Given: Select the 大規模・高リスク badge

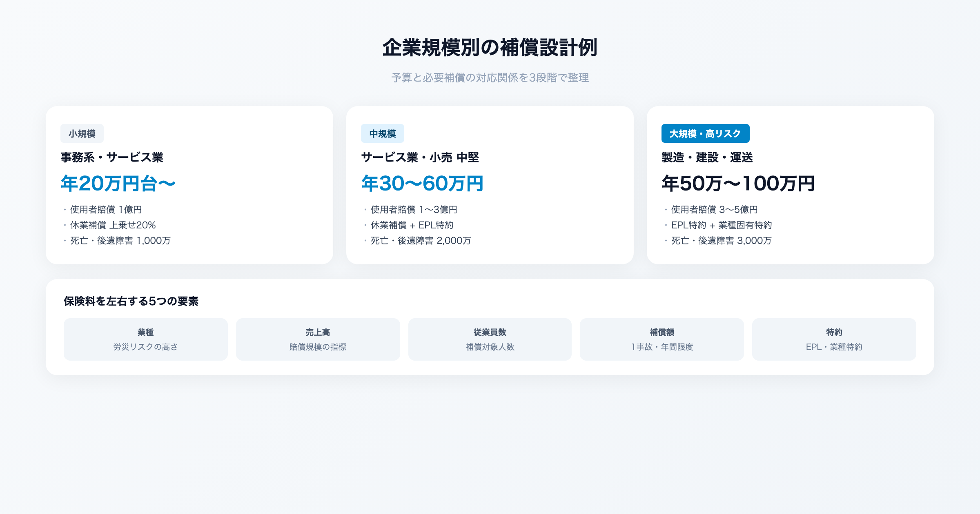Looking at the screenshot, I should (x=706, y=133).
